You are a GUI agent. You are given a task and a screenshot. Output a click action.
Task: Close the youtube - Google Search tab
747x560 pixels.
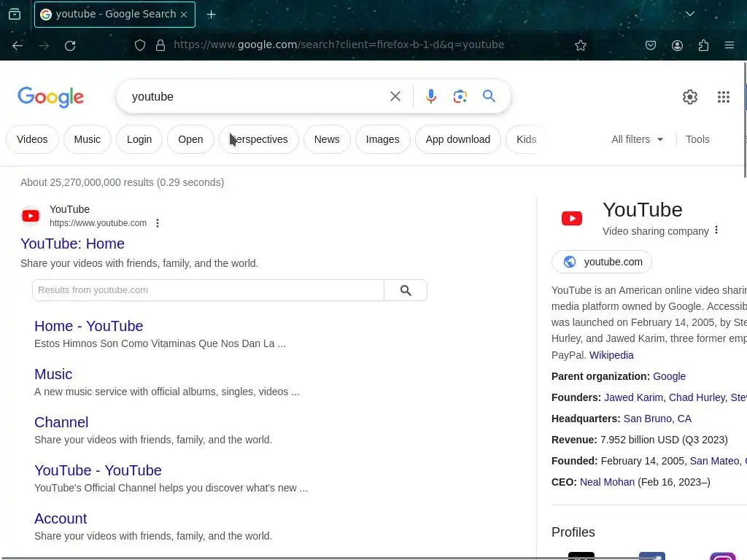tap(184, 15)
